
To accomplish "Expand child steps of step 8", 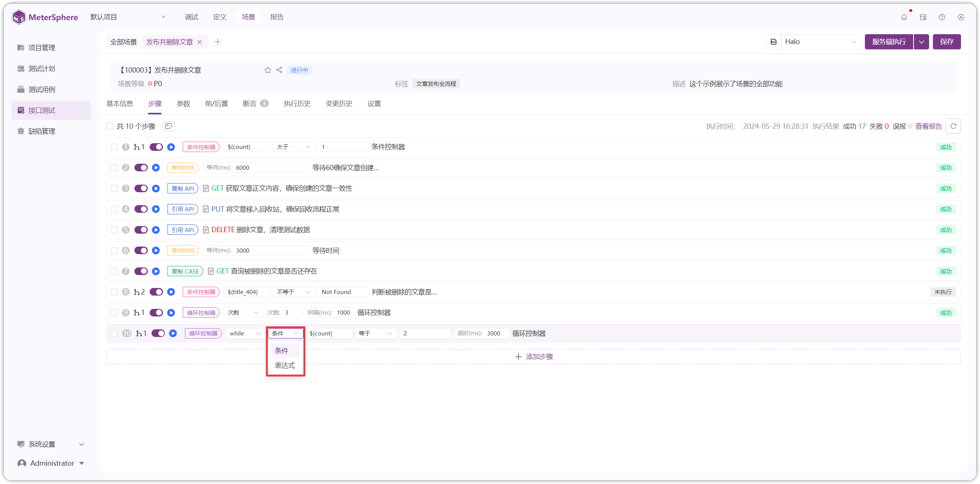I will (x=139, y=292).
